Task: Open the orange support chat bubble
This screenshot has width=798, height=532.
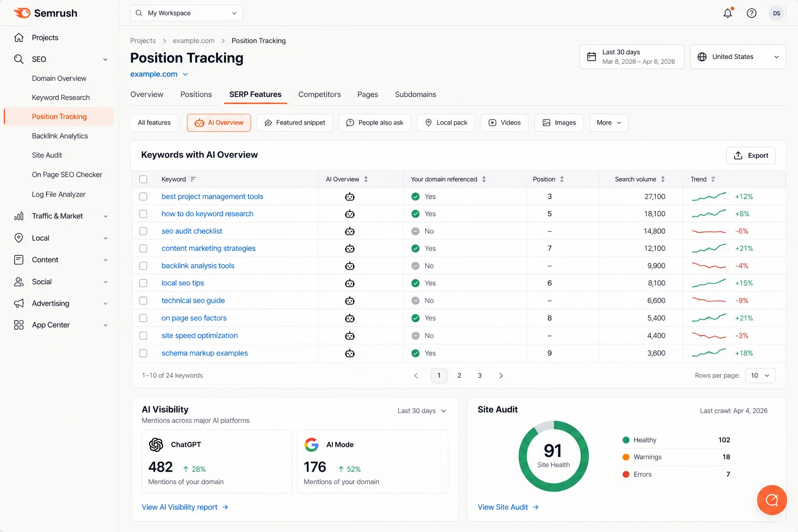Action: pyautogui.click(x=772, y=500)
